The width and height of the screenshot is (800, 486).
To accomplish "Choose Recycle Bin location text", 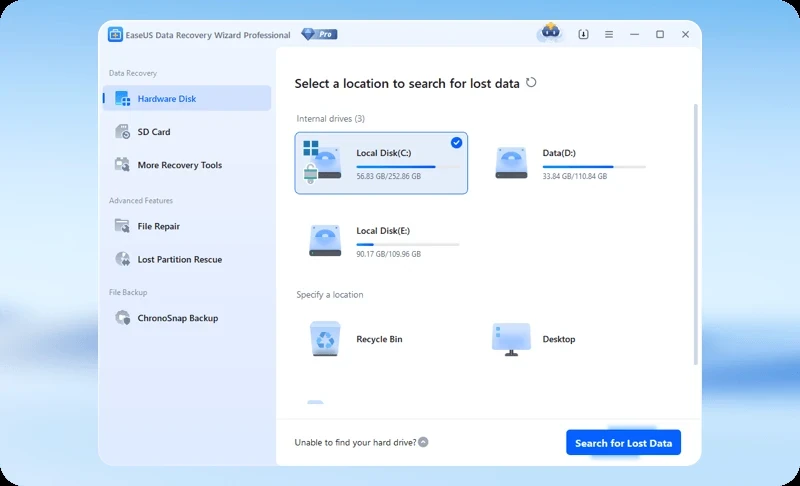I will 379,339.
